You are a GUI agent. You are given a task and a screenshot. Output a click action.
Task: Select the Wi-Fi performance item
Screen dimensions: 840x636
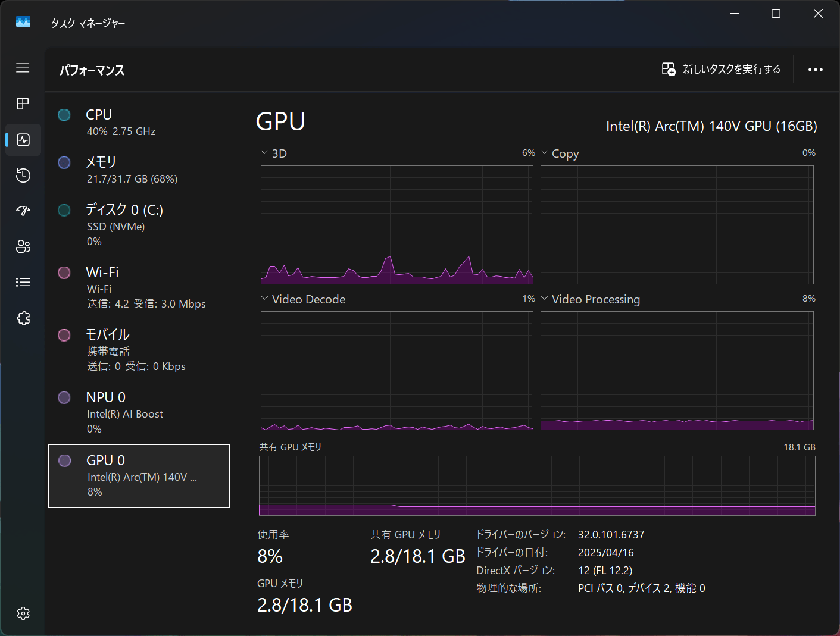(x=139, y=288)
